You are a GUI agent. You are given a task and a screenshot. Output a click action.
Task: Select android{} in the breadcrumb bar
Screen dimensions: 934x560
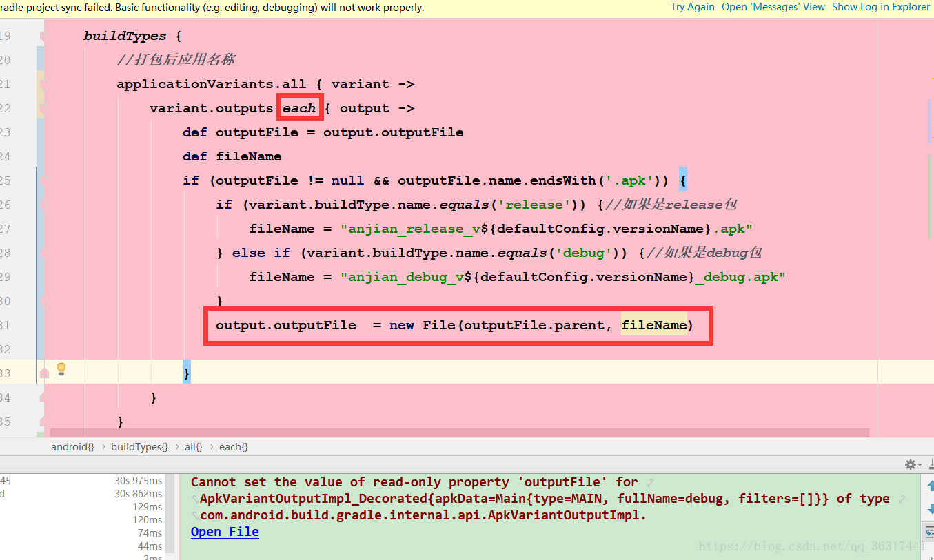pyautogui.click(x=72, y=447)
